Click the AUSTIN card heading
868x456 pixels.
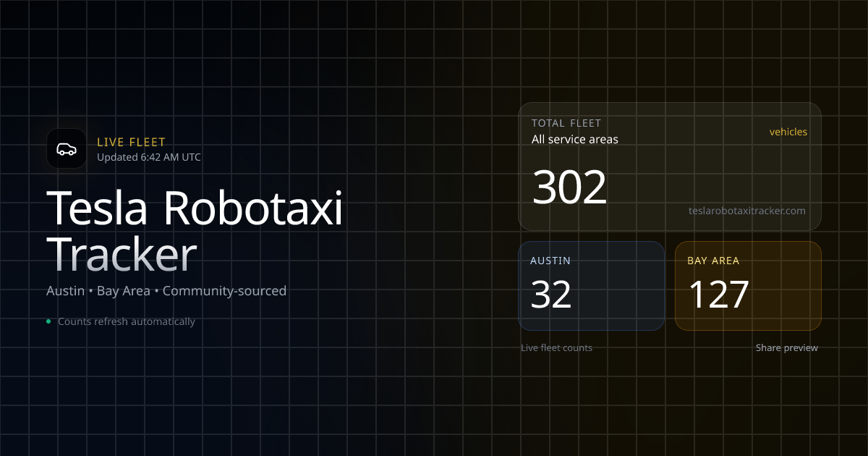[550, 261]
